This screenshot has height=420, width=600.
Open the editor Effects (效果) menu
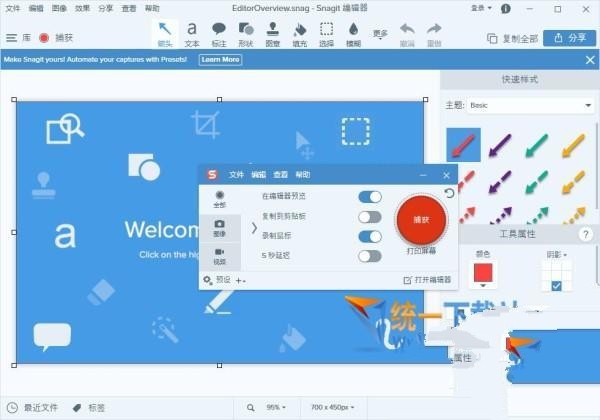coord(82,8)
